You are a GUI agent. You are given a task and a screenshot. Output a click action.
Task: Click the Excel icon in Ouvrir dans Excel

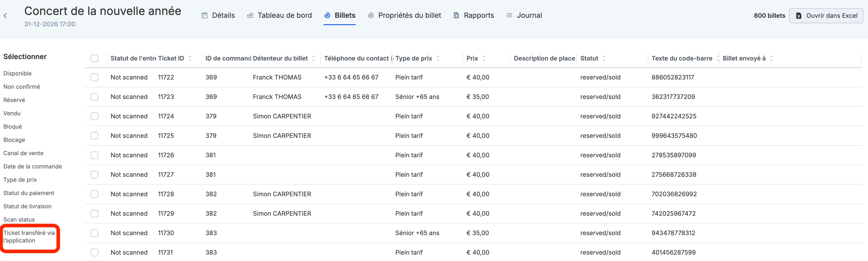click(x=798, y=16)
